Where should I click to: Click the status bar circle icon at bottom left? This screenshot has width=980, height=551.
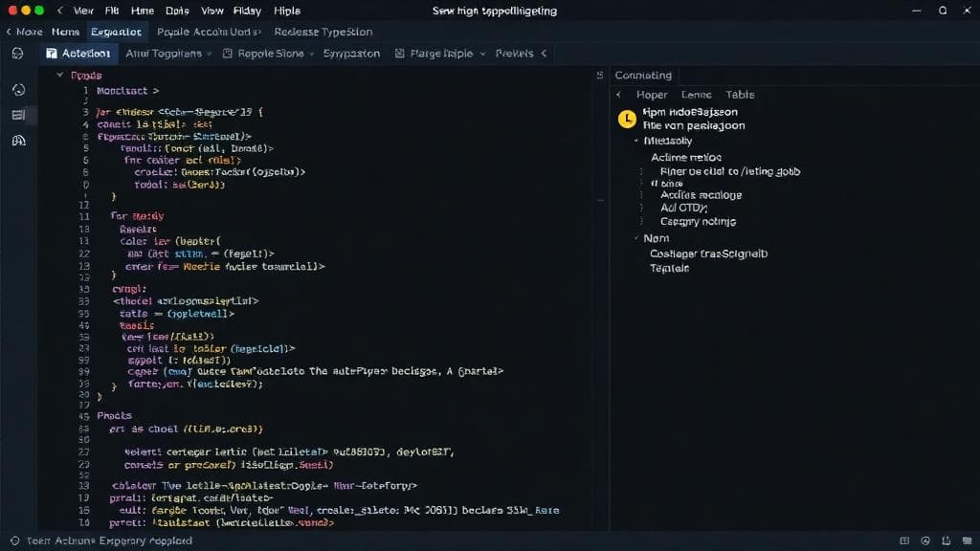[x=12, y=540]
